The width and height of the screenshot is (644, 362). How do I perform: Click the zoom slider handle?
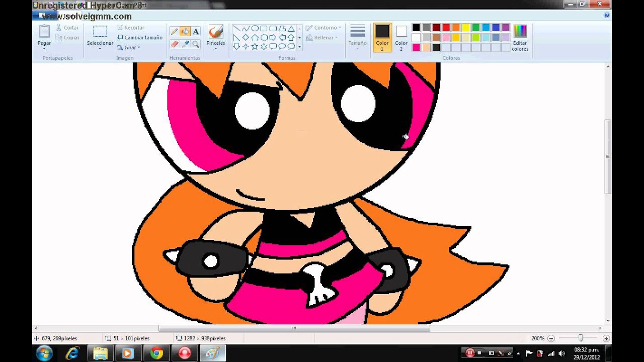(x=580, y=338)
